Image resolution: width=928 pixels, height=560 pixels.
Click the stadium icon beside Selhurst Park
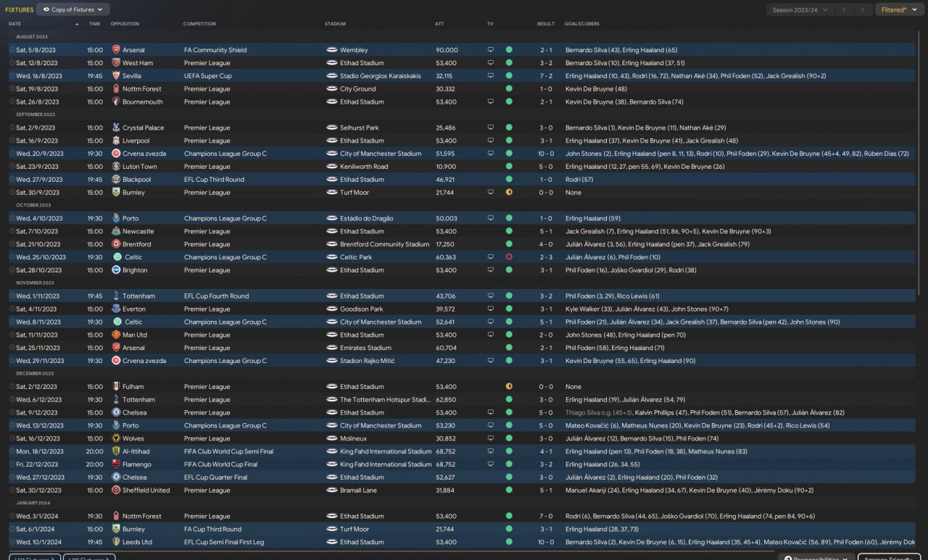(x=332, y=128)
